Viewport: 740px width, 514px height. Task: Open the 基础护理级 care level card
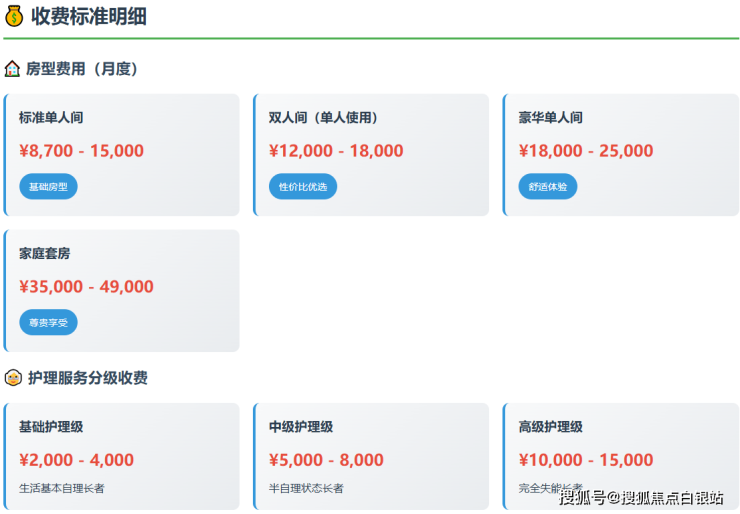tap(121, 455)
